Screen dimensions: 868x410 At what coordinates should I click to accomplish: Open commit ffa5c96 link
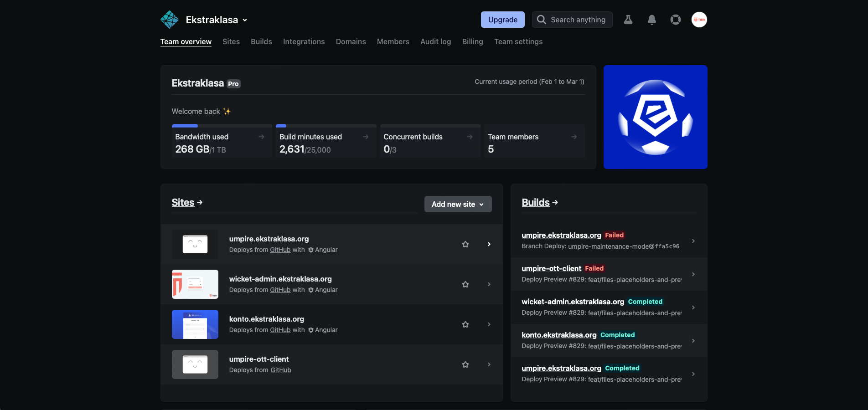point(667,246)
